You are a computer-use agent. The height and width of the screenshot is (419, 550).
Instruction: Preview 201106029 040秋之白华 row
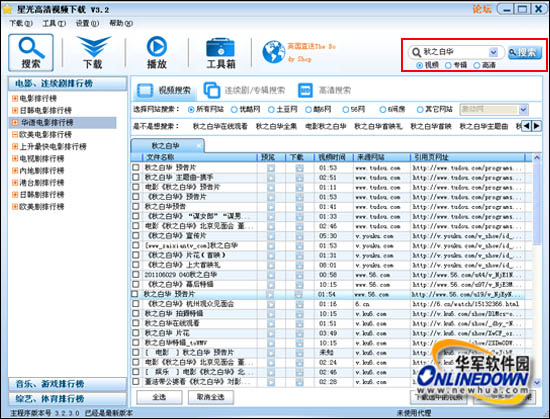coord(271,275)
